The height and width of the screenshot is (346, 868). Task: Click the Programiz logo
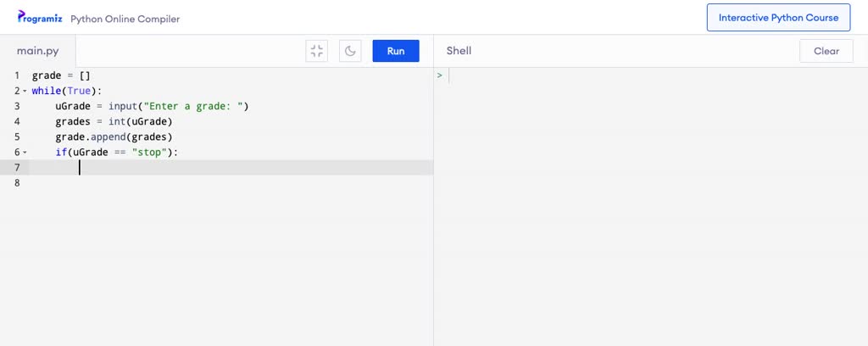(x=40, y=18)
